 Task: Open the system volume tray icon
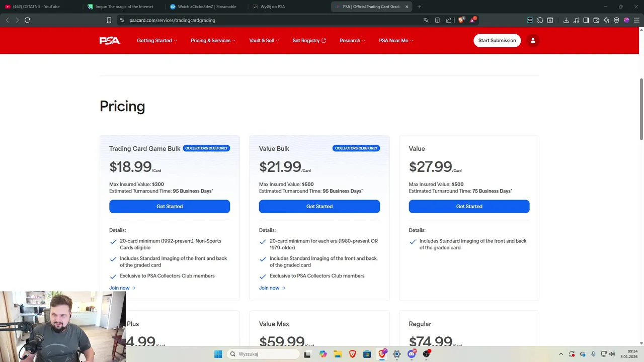612,354
